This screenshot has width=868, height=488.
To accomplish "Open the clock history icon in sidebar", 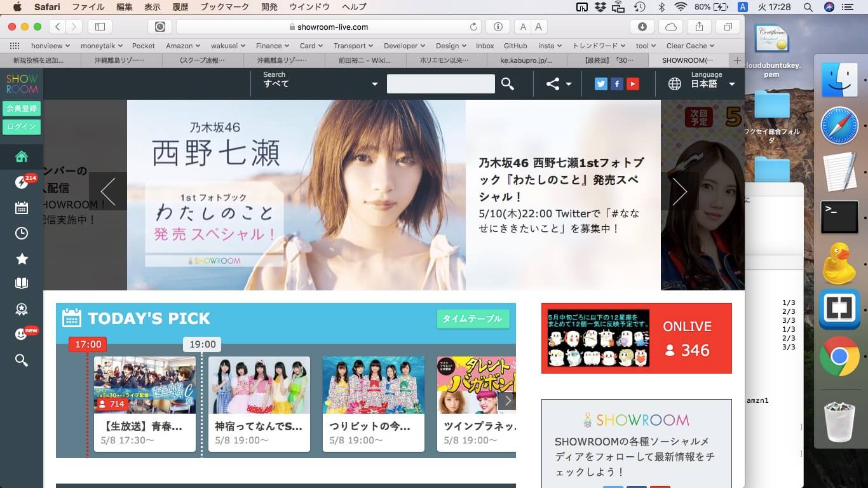I will (x=22, y=233).
